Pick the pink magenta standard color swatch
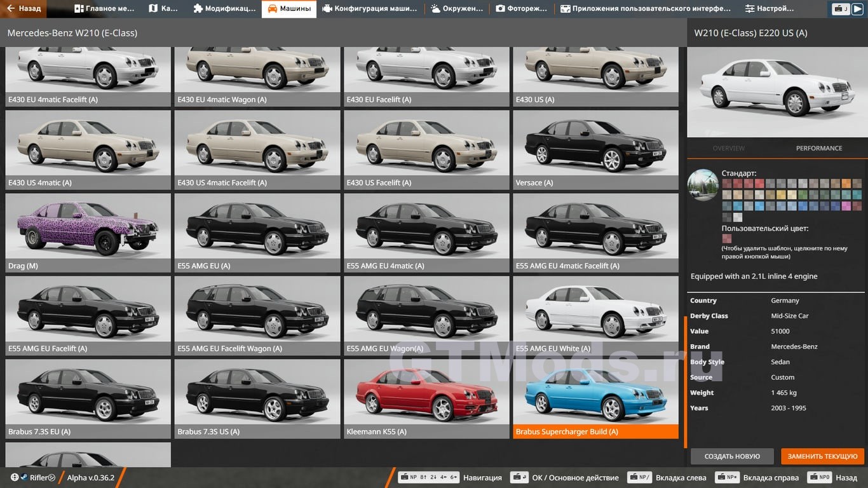The height and width of the screenshot is (488, 868). pos(846,206)
